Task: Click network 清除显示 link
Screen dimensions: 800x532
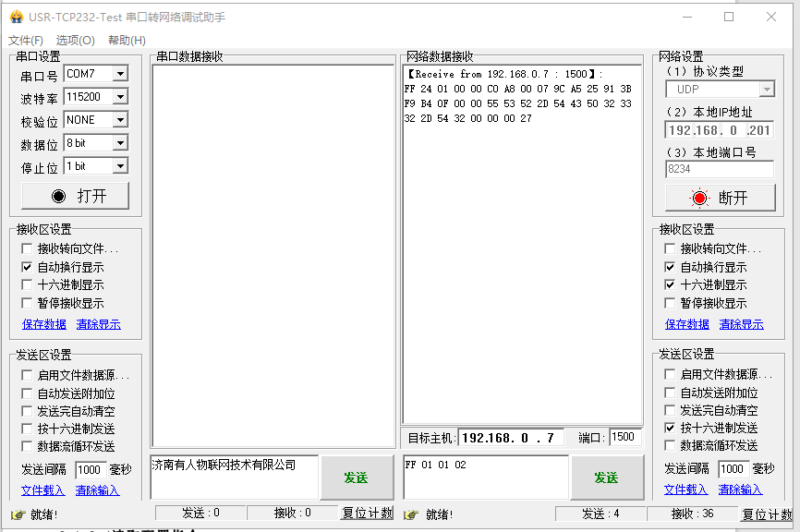Action: click(741, 324)
